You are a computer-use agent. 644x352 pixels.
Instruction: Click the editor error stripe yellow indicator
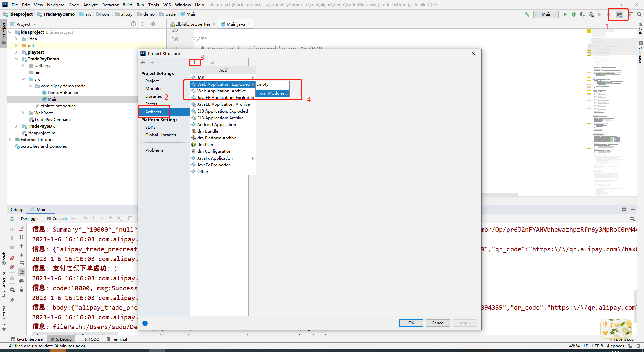pos(589,31)
